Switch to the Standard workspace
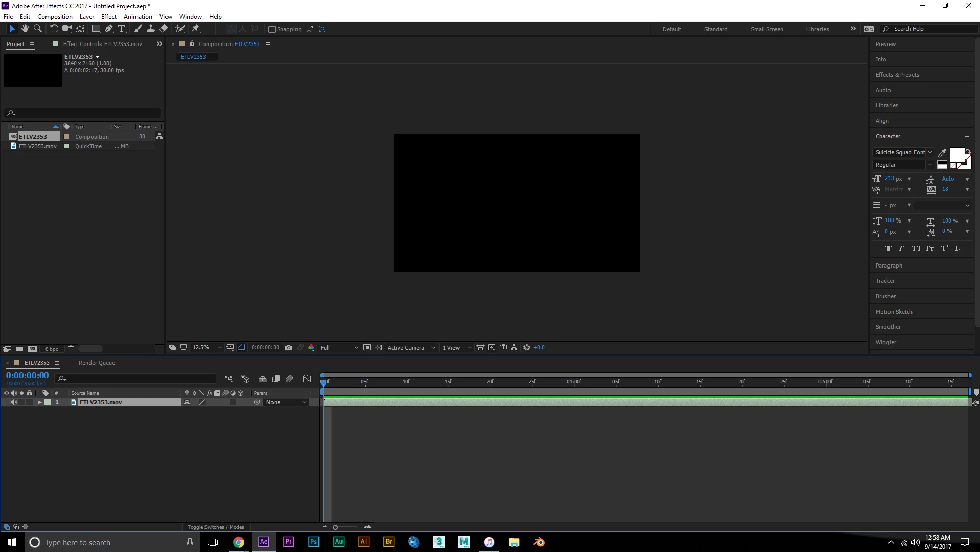 coord(716,29)
